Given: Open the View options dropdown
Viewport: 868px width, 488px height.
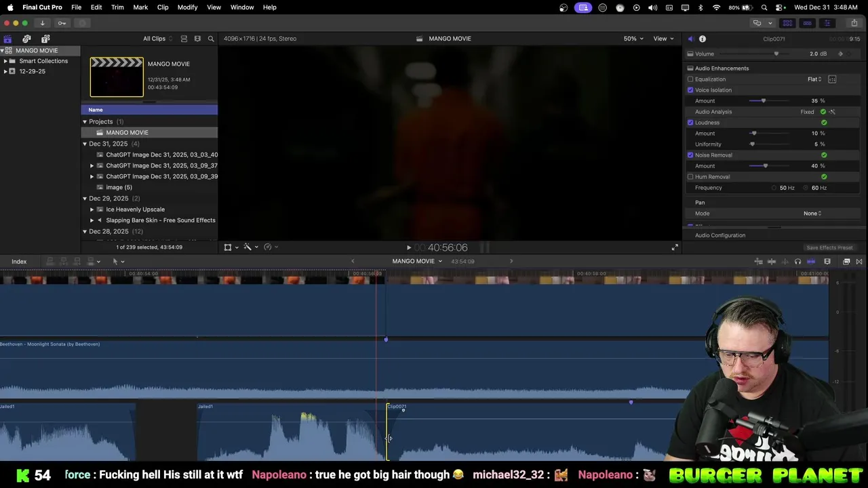Looking at the screenshot, I should pyautogui.click(x=663, y=39).
